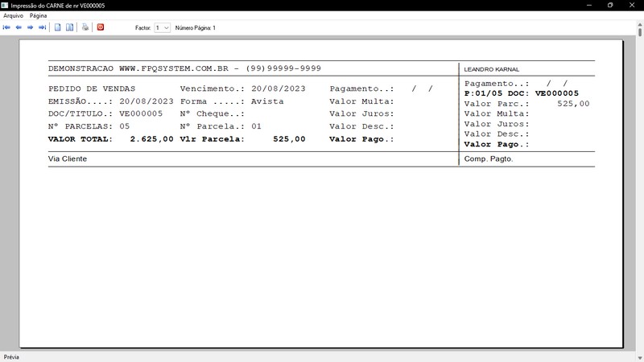Image resolution: width=644 pixels, height=362 pixels.
Task: Click the 'LEANDRO KARNAL' customer name
Action: pyautogui.click(x=491, y=69)
